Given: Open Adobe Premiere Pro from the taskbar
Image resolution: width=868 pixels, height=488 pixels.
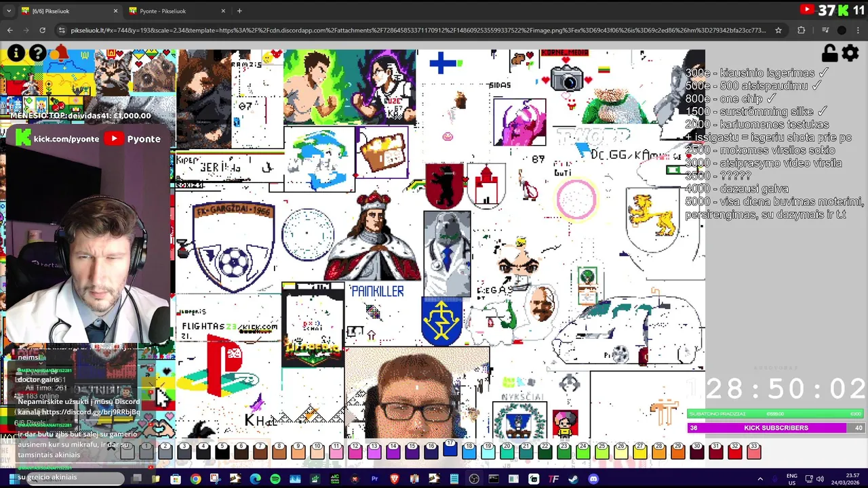Looking at the screenshot, I should tap(374, 479).
